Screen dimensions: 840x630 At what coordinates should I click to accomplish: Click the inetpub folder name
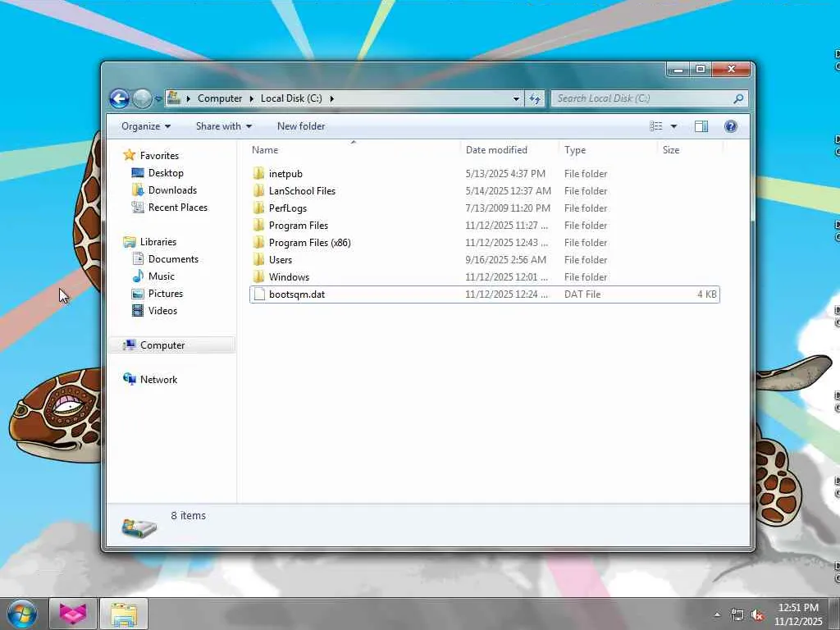pos(285,174)
